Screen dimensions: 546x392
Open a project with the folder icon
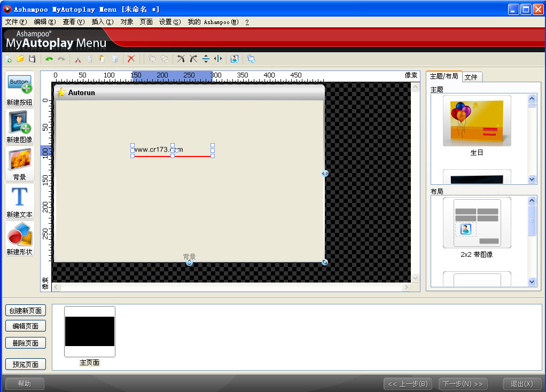point(20,59)
